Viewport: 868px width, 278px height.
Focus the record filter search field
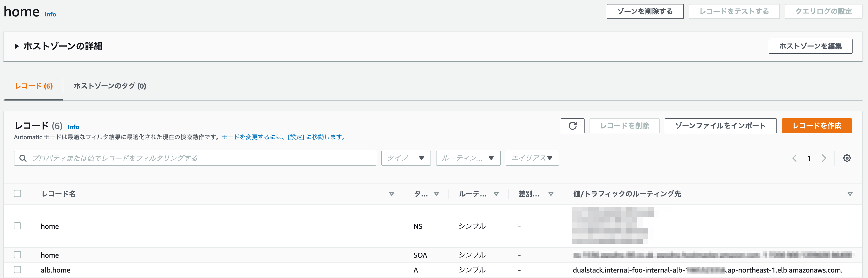pos(195,158)
